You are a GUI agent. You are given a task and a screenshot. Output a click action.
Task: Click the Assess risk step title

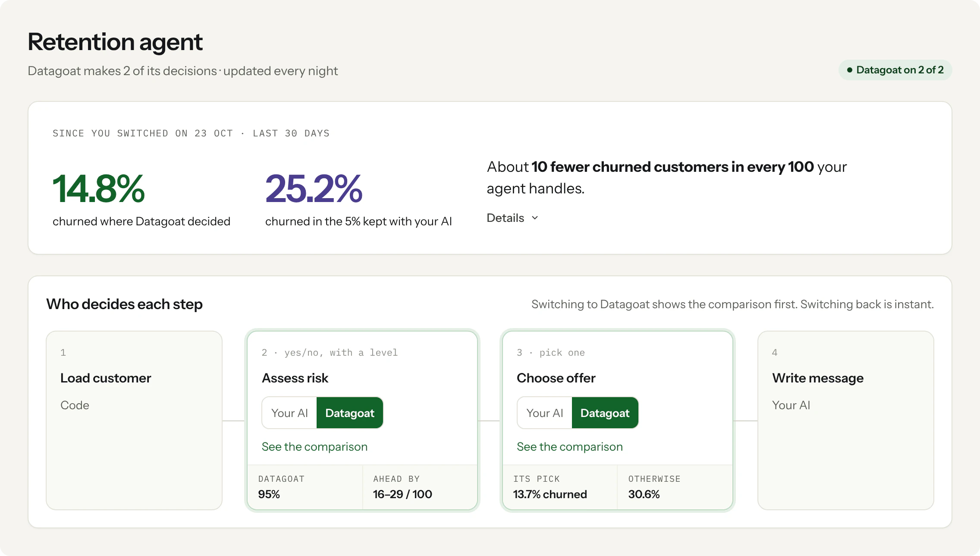point(295,378)
